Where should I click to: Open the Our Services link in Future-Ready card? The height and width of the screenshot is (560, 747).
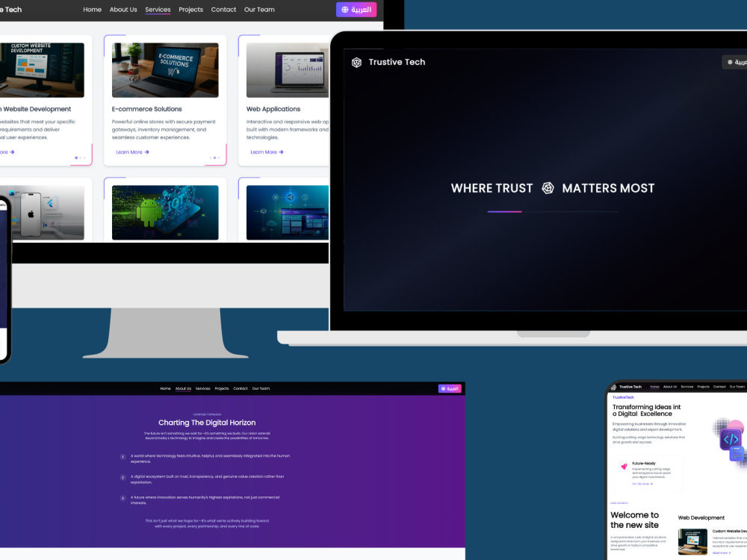642,484
